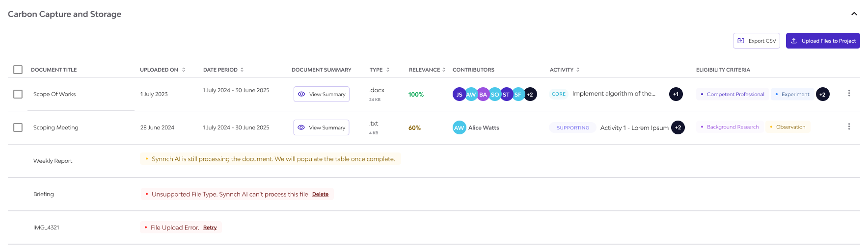Screen dimensions: 868x252
Task: Open the Scope Of Works row options menu
Action: [x=849, y=93]
